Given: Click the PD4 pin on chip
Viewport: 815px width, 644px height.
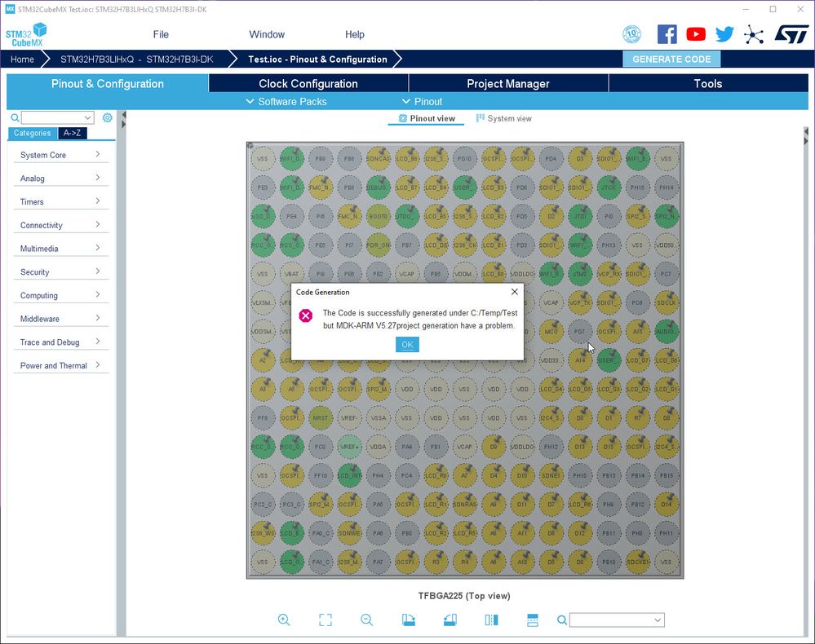Looking at the screenshot, I should coord(551,158).
